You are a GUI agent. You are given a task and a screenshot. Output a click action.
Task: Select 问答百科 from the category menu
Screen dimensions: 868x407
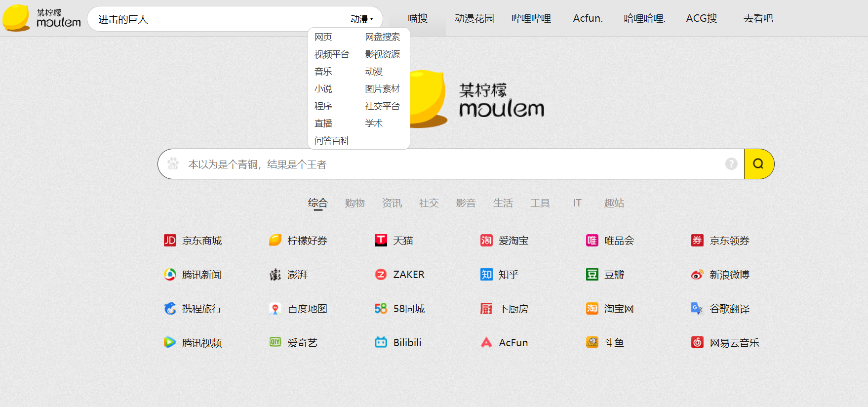(332, 141)
